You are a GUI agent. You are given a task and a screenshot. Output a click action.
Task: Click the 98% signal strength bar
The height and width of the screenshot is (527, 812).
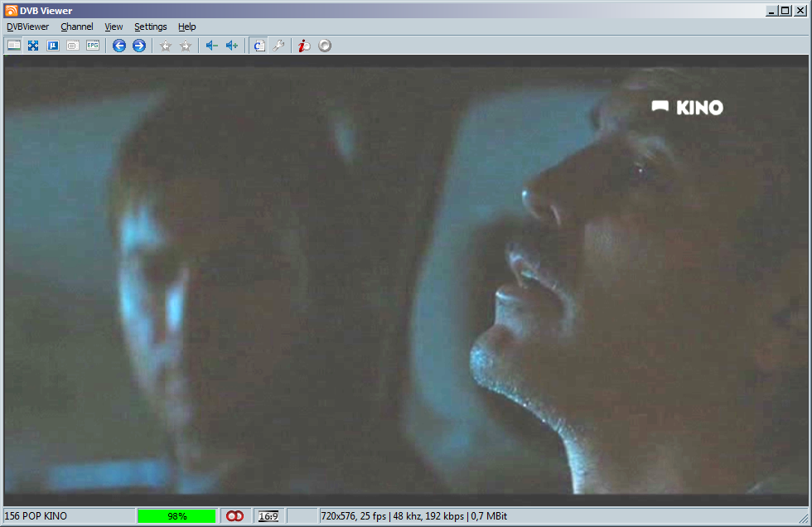pyautogui.click(x=176, y=516)
